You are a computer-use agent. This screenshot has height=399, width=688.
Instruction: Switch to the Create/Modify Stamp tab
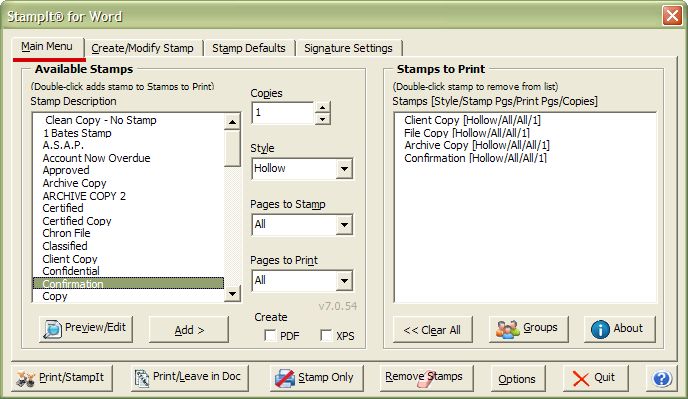tap(142, 48)
